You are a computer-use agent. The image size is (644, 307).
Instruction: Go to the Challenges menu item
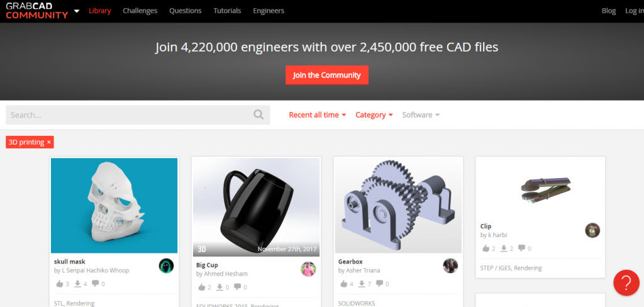click(140, 11)
